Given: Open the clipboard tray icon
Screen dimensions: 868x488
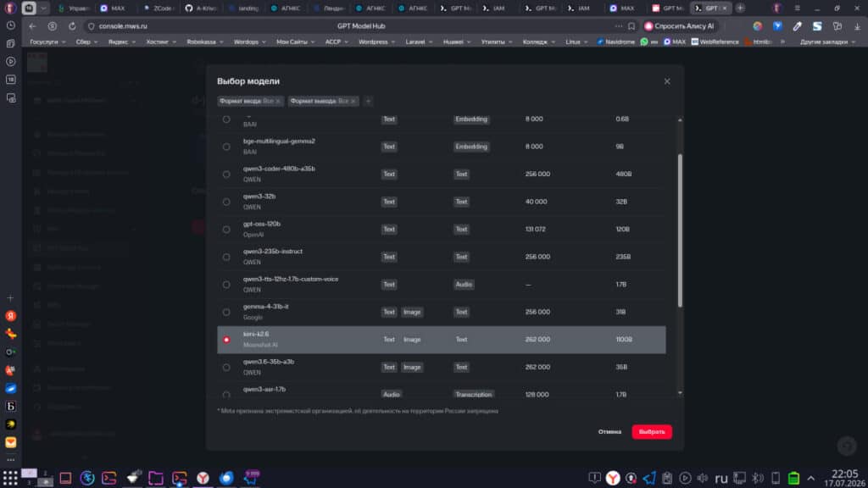Looking at the screenshot, I should click(x=667, y=478).
